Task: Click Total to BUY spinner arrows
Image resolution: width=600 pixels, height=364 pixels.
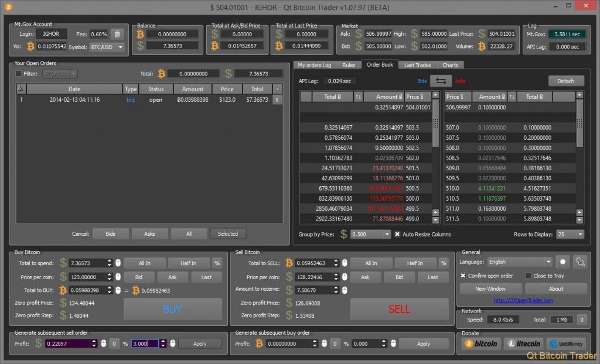Action: [x=110, y=290]
